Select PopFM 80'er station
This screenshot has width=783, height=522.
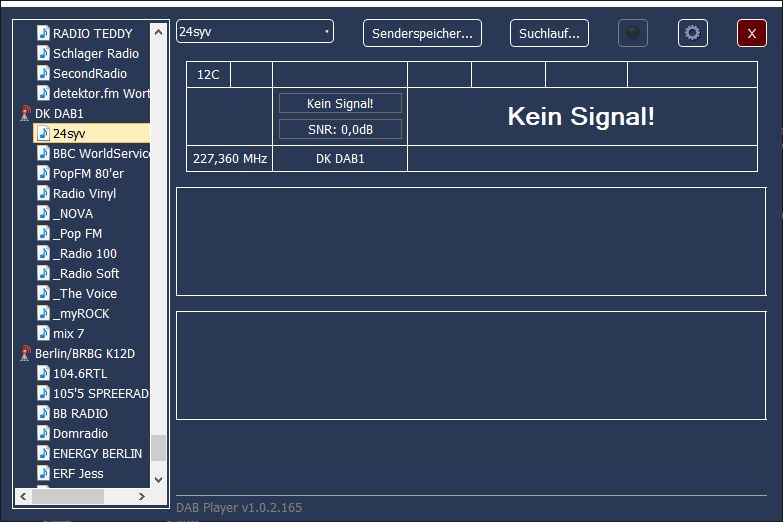(88, 173)
